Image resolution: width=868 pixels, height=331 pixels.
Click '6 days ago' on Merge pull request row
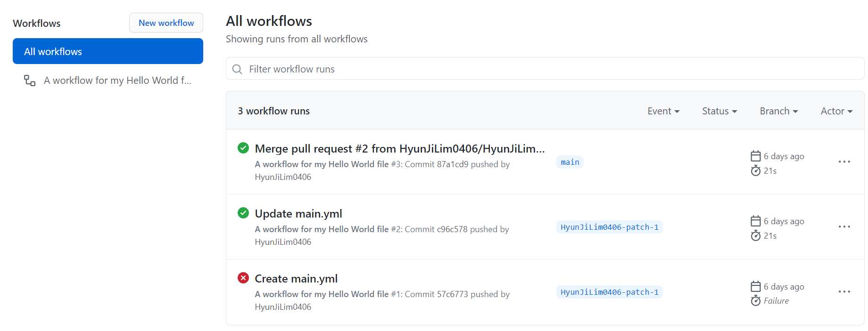point(784,156)
